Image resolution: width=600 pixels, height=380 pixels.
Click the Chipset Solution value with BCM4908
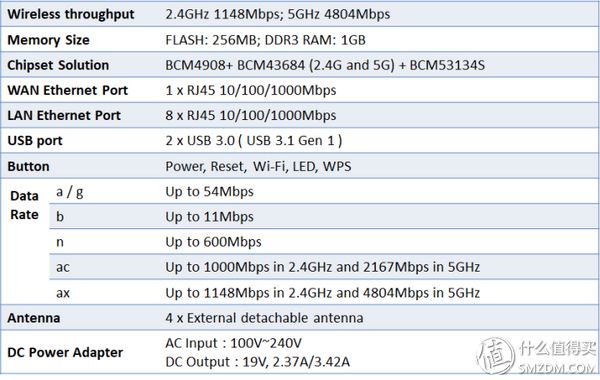pyautogui.click(x=325, y=65)
